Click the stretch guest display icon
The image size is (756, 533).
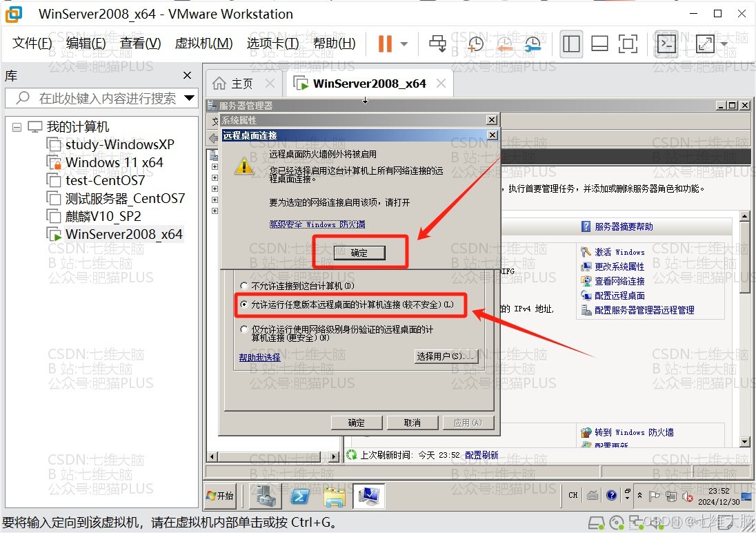click(x=705, y=44)
